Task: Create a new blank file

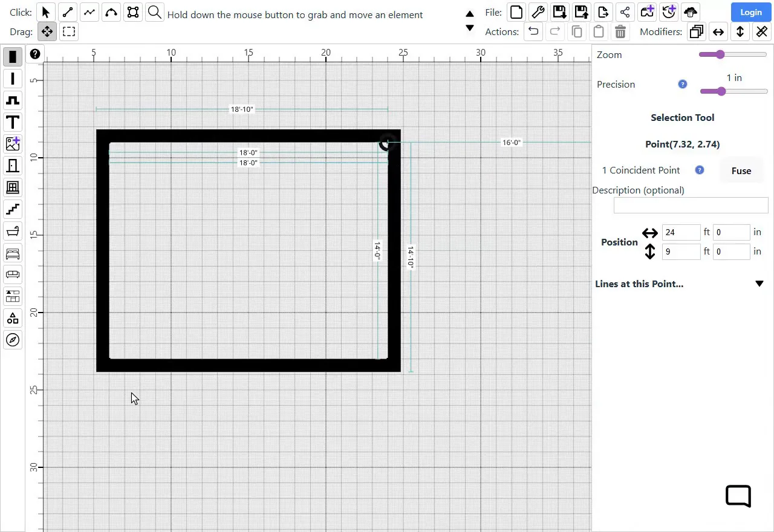Action: (x=516, y=12)
